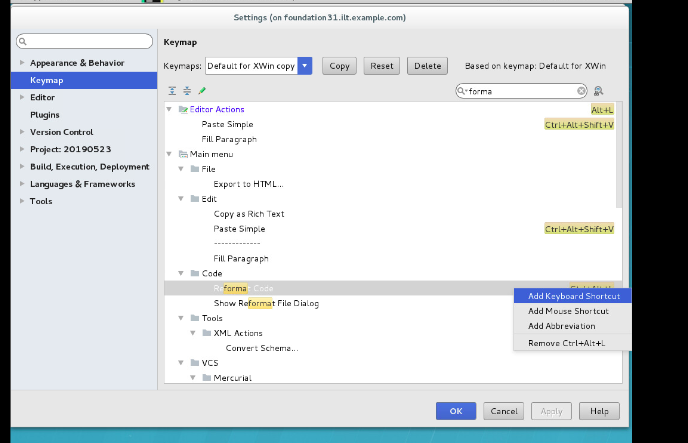Clear the keymap search field text

pyautogui.click(x=582, y=90)
